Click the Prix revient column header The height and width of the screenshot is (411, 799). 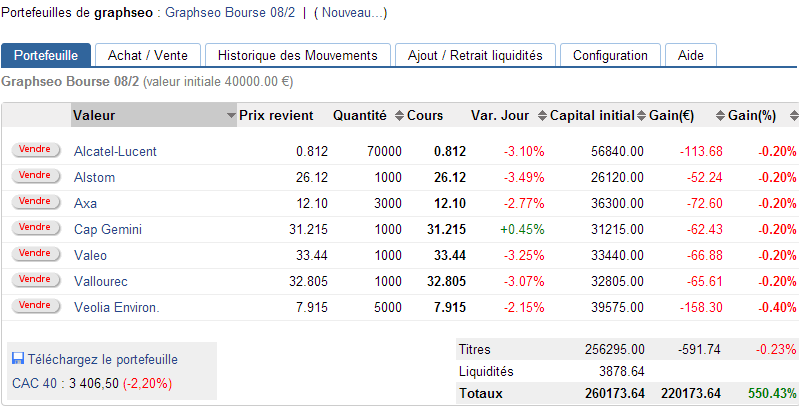276,116
